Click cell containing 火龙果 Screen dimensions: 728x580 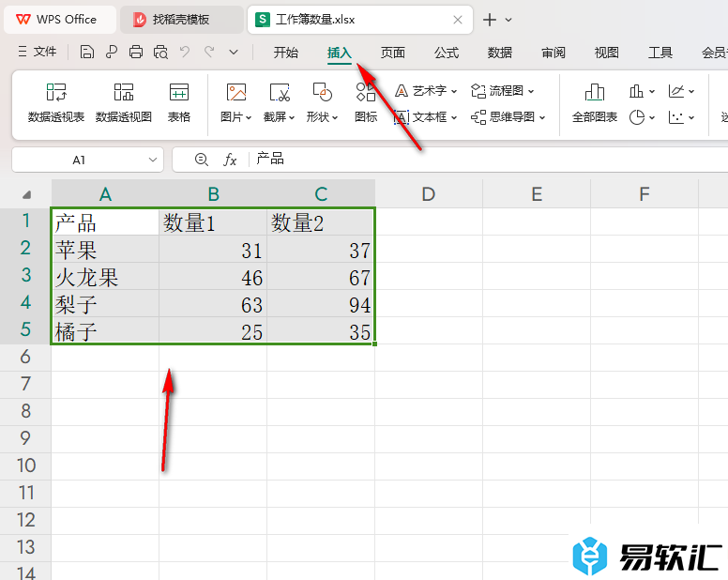pyautogui.click(x=105, y=277)
